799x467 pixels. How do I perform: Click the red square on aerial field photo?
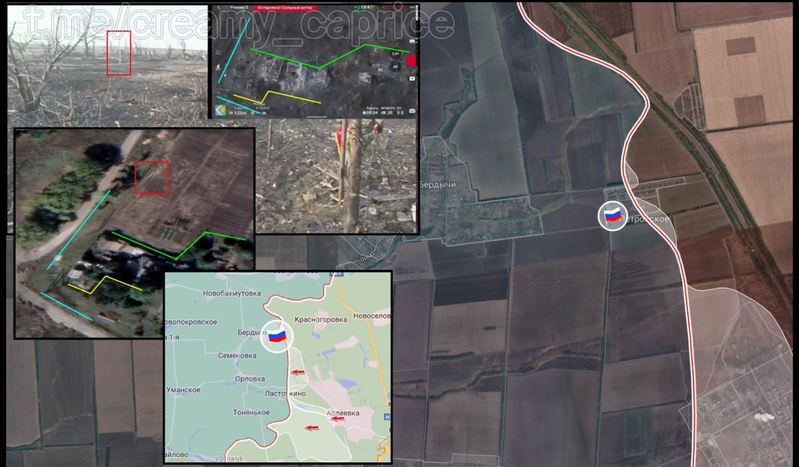click(x=152, y=177)
